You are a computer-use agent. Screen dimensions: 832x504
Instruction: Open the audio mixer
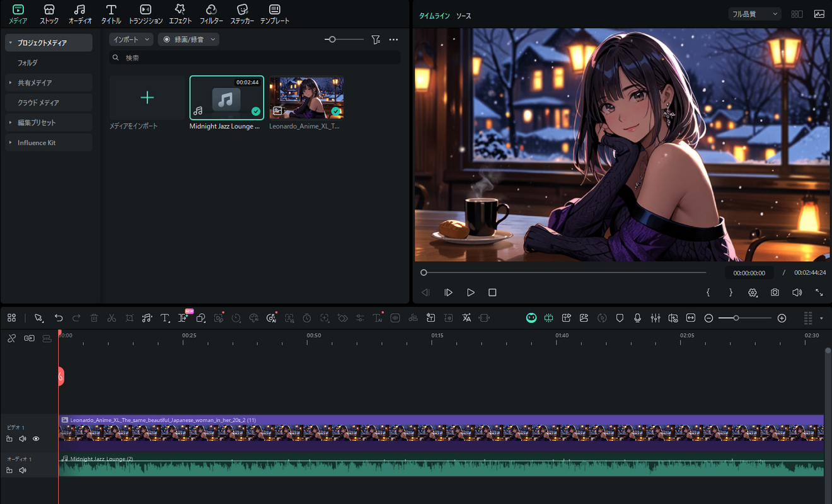pyautogui.click(x=656, y=318)
